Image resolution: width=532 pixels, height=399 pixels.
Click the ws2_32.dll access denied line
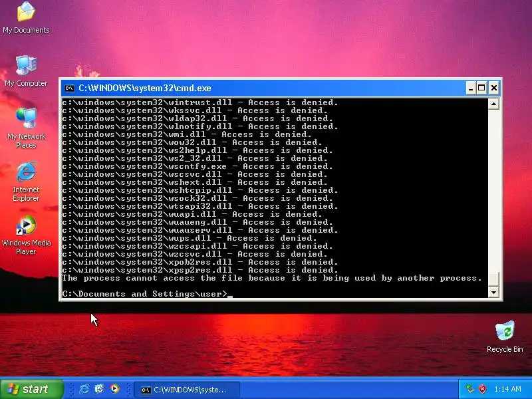point(195,158)
